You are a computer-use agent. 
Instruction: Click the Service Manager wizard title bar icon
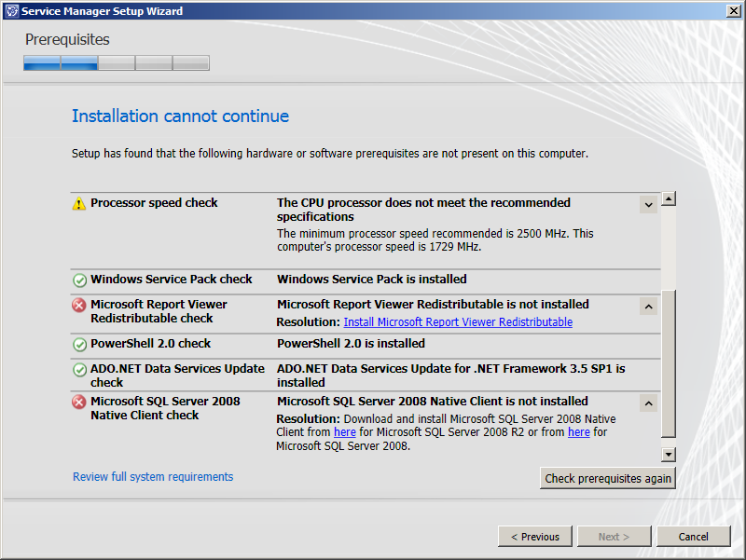click(12, 11)
